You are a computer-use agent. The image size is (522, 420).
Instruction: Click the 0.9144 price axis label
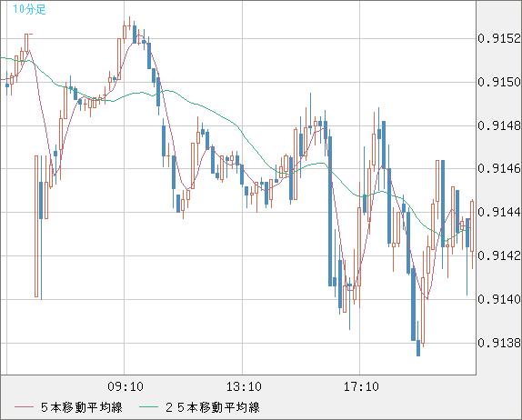point(499,212)
